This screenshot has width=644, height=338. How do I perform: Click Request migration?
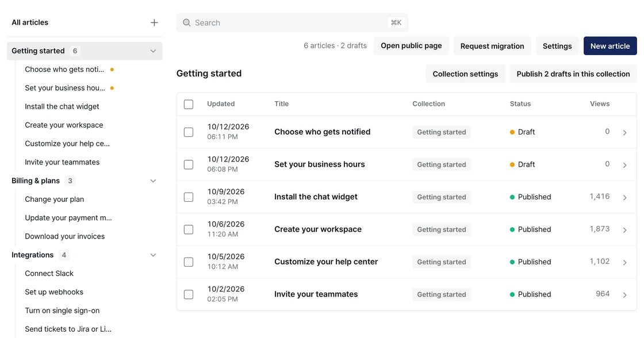[x=492, y=46]
